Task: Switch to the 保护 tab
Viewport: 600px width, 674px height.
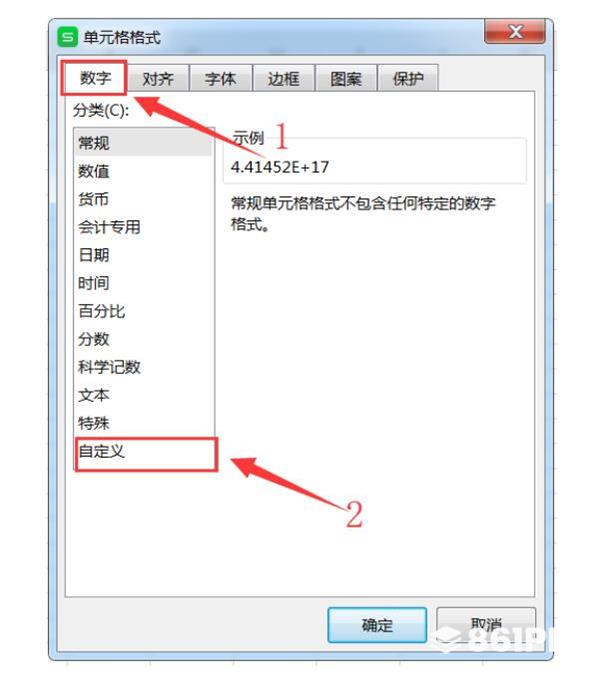Action: pos(408,78)
